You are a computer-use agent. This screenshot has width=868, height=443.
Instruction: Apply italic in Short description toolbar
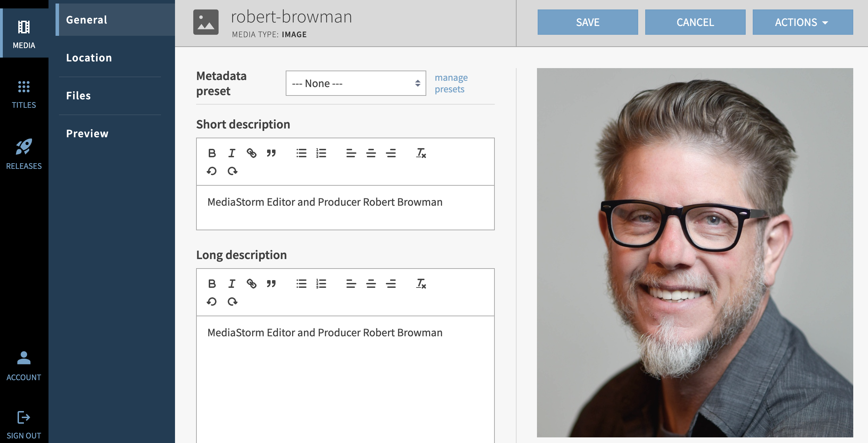click(232, 153)
